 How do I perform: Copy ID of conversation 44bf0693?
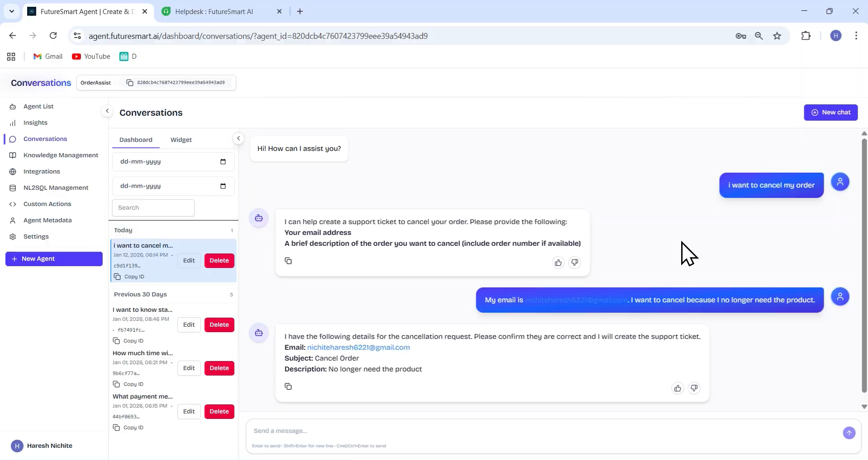[x=128, y=427]
